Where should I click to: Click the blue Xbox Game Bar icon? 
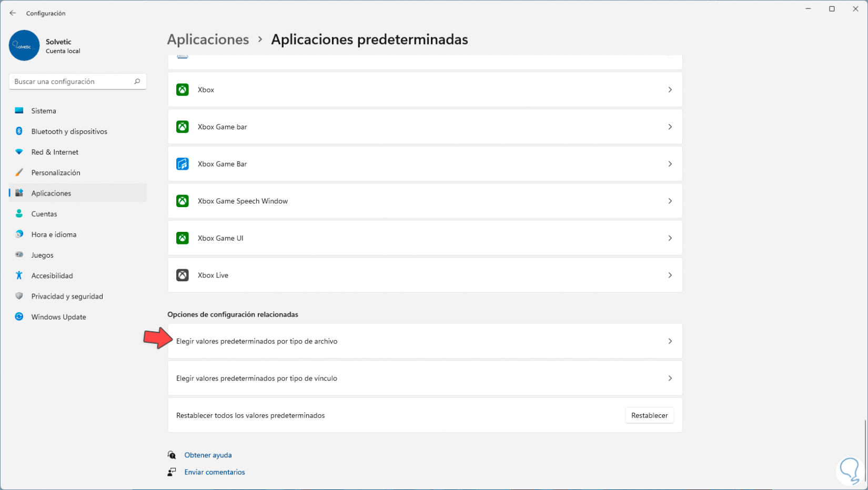[x=182, y=164]
